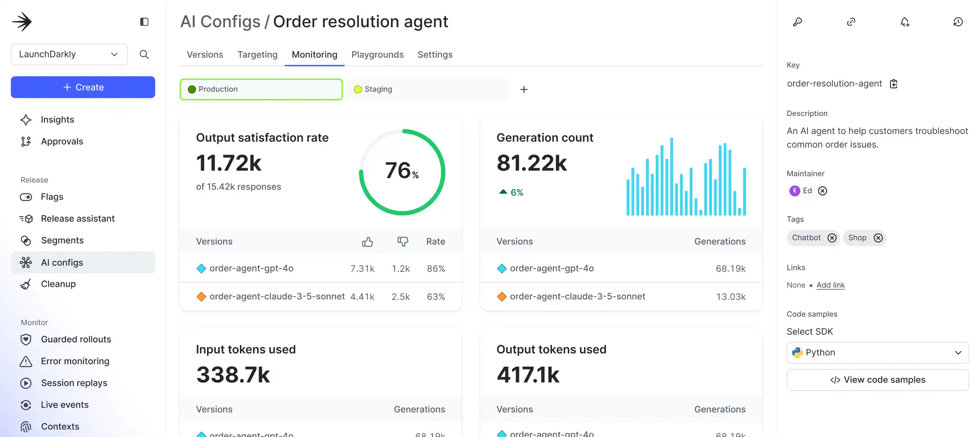Click the Contexts fingerprint icon
This screenshot has height=437, width=980.
[26, 427]
